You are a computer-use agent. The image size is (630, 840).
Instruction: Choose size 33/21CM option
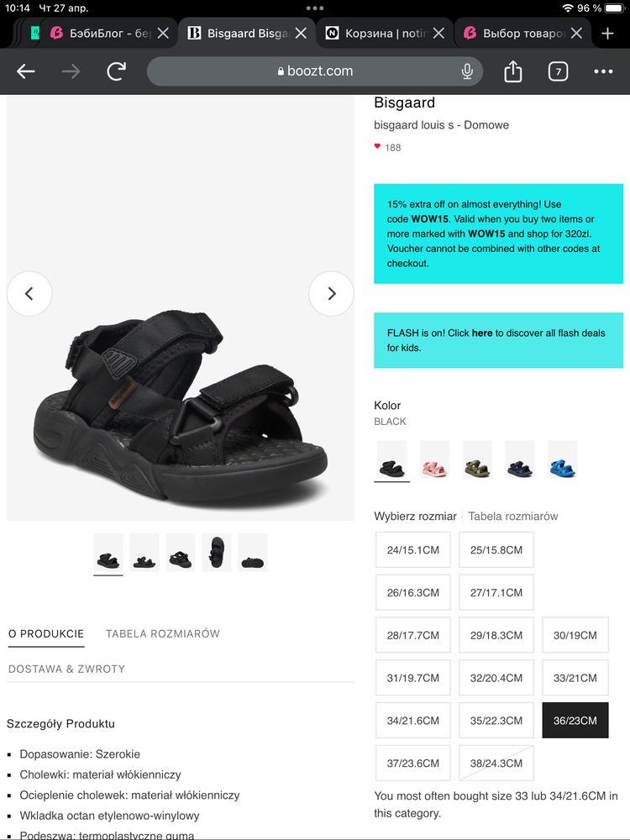[575, 678]
